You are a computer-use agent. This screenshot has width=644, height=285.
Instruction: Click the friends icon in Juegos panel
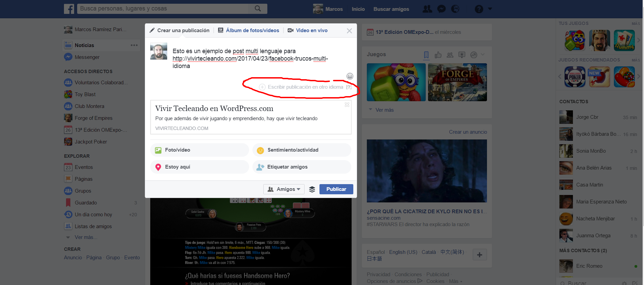(x=450, y=55)
